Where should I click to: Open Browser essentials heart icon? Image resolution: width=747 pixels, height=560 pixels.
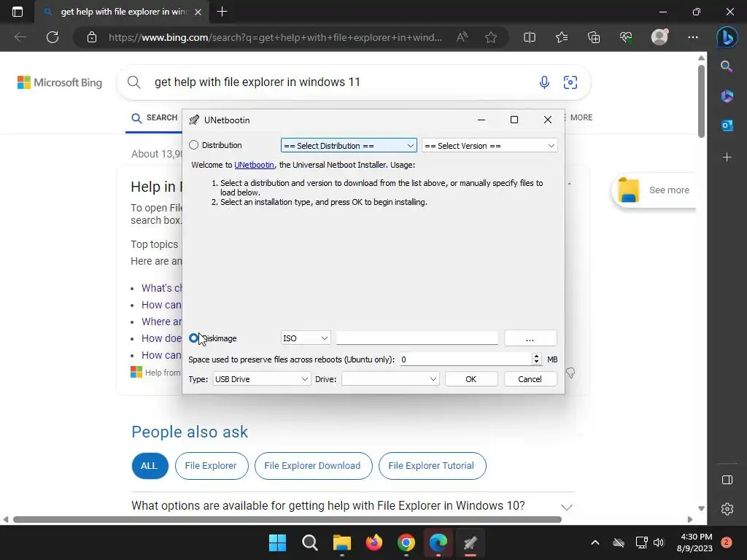tap(626, 37)
